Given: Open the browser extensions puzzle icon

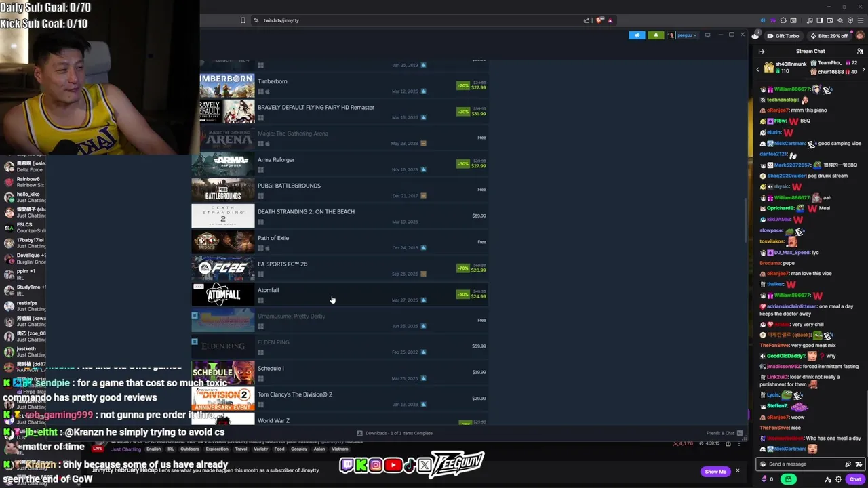Looking at the screenshot, I should [x=783, y=20].
